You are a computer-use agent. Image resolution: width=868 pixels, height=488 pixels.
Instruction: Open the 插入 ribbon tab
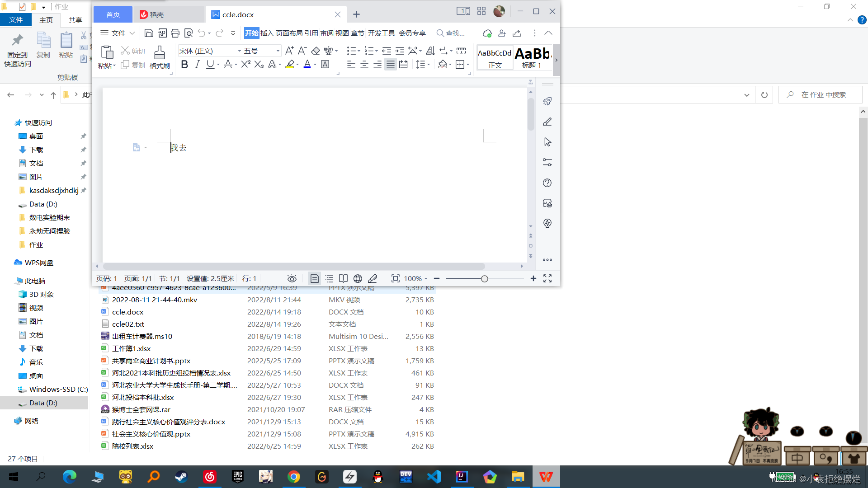(267, 33)
